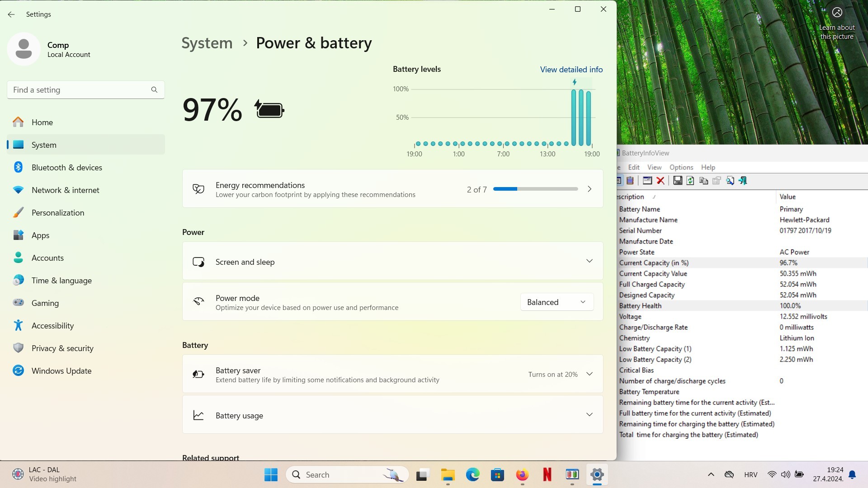Select the Designed Capacity row
The image size is (868, 488).
(x=742, y=295)
